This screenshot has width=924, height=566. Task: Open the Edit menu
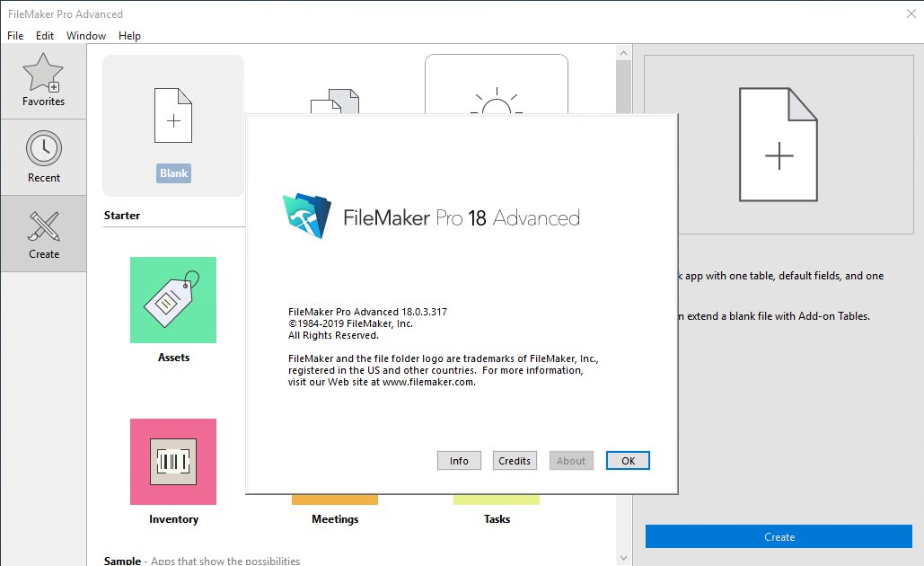tap(45, 35)
